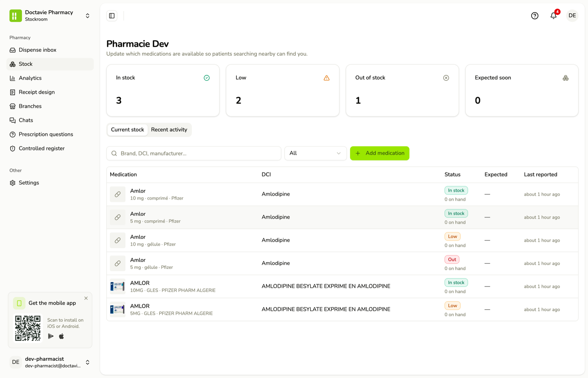Image resolution: width=588 pixels, height=378 pixels.
Task: Click the Expected soon summary card
Action: point(522,90)
